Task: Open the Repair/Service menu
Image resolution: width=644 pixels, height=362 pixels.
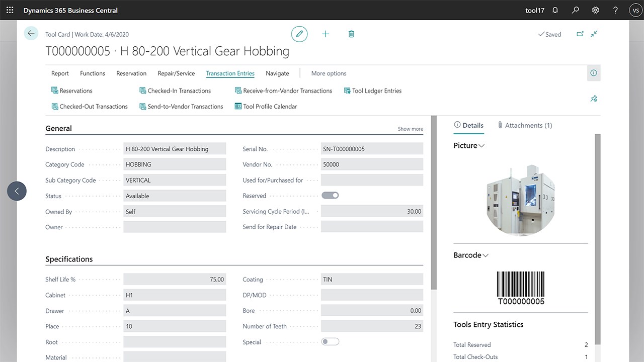Action: coord(176,73)
